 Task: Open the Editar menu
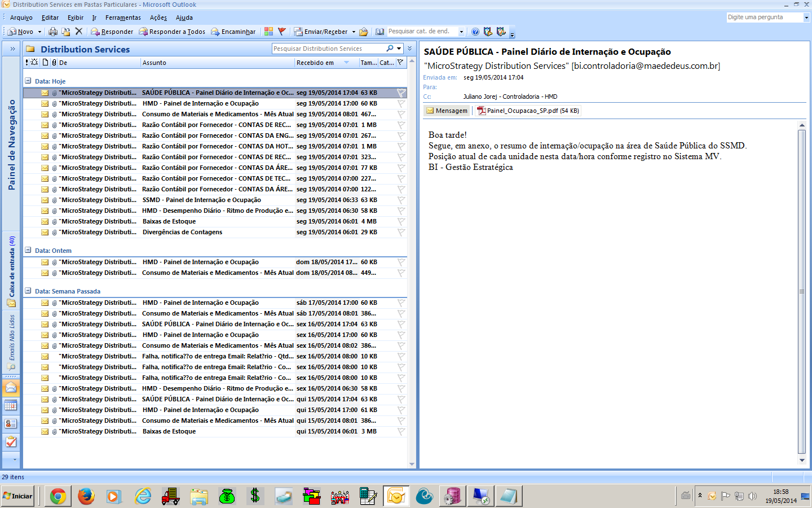pos(50,17)
